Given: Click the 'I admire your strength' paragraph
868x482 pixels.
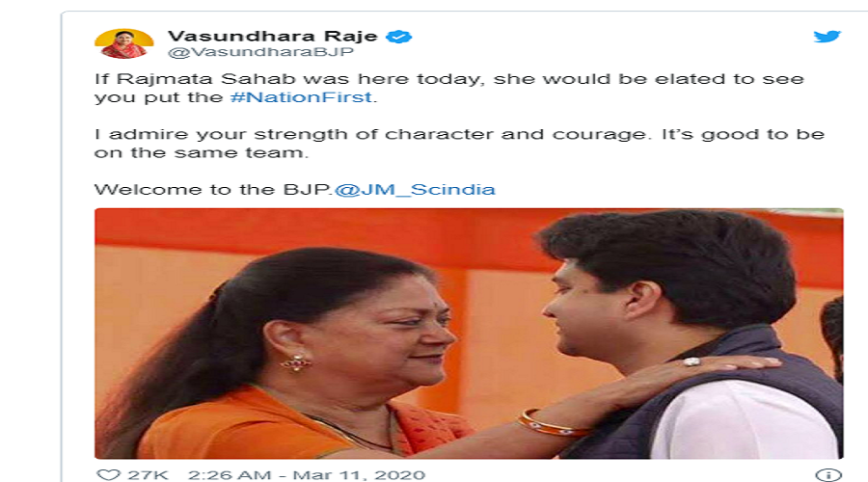Looking at the screenshot, I should [x=459, y=144].
